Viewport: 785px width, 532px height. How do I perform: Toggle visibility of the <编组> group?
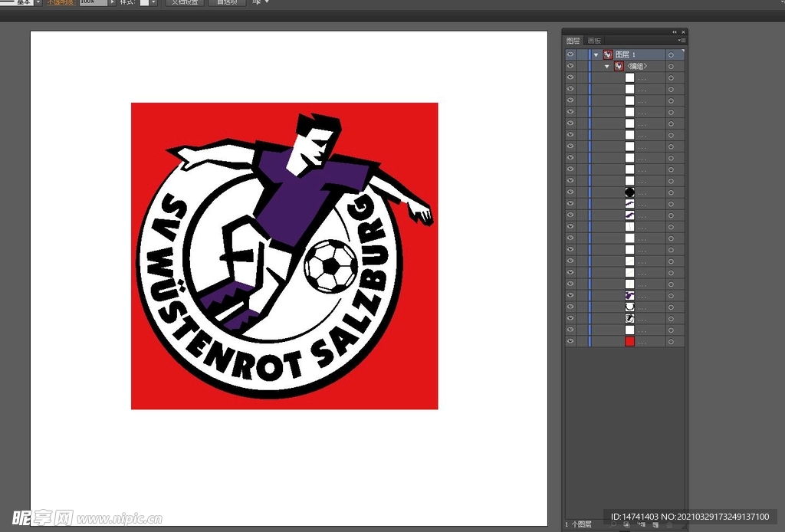click(570, 66)
